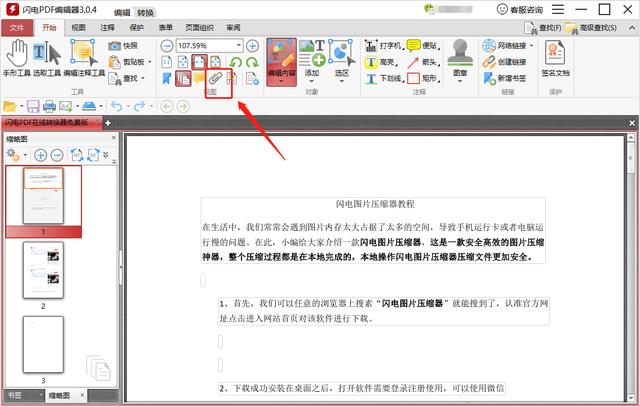
Task: Click 新增书签 add bookmark
Action: tap(504, 78)
